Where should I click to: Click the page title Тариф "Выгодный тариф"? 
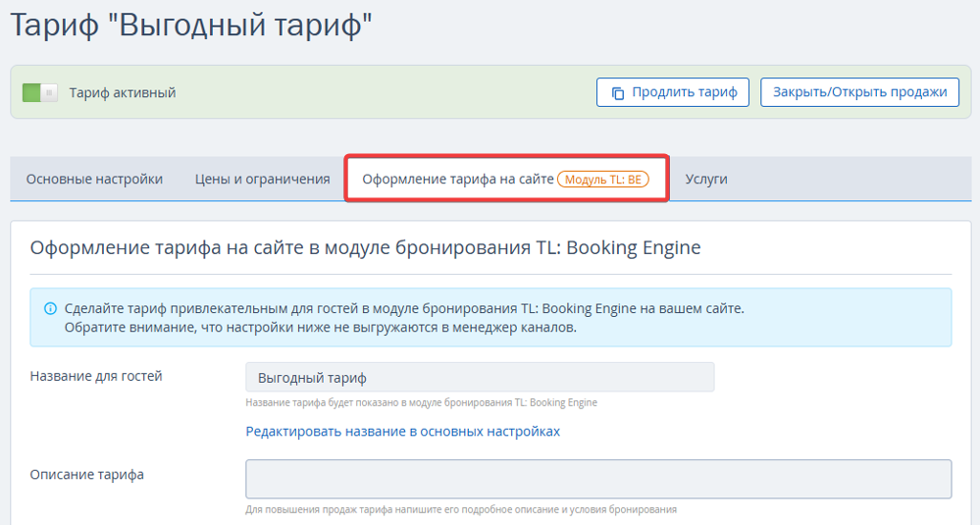pos(191,26)
